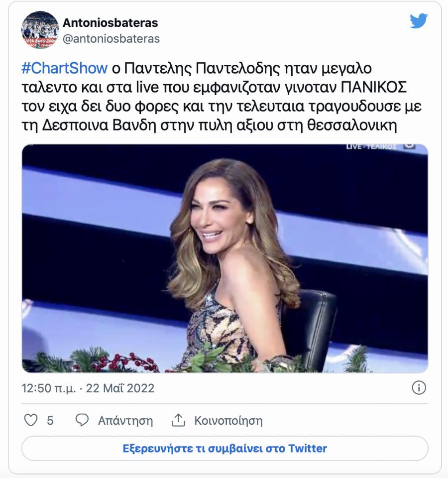Open the Antoniosbateras profile avatar

[x=40, y=27]
